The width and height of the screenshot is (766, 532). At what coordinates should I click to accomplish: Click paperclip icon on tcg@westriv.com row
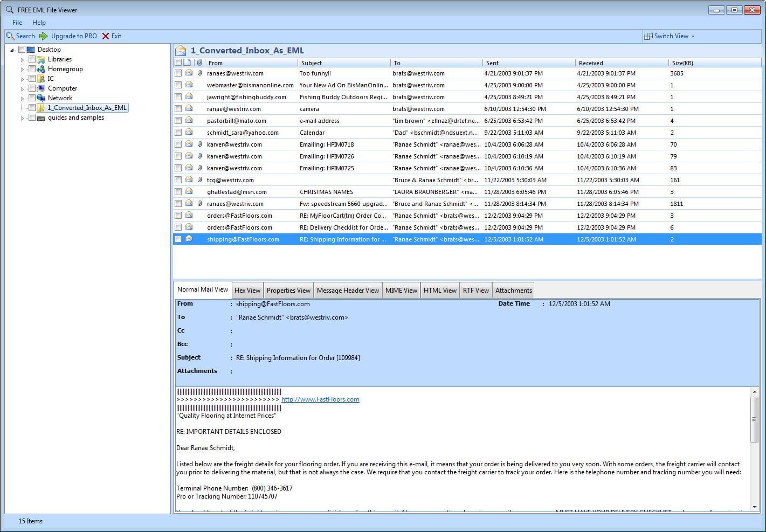199,179
